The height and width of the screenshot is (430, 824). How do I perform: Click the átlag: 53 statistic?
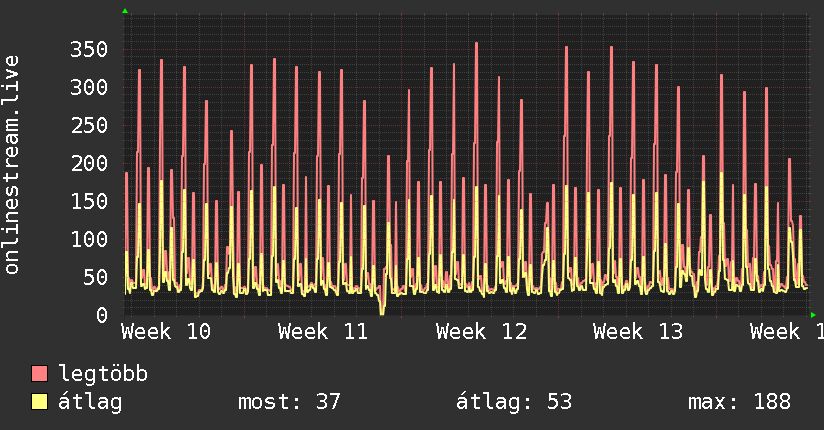coord(513,402)
